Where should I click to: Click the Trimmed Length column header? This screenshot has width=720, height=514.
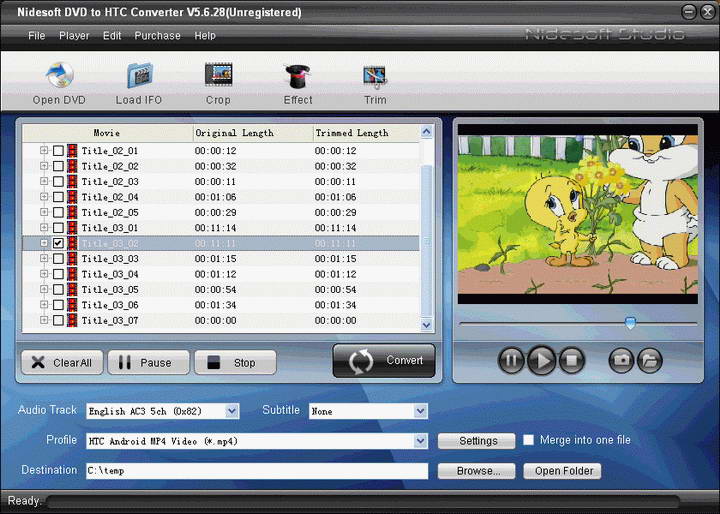(366, 133)
